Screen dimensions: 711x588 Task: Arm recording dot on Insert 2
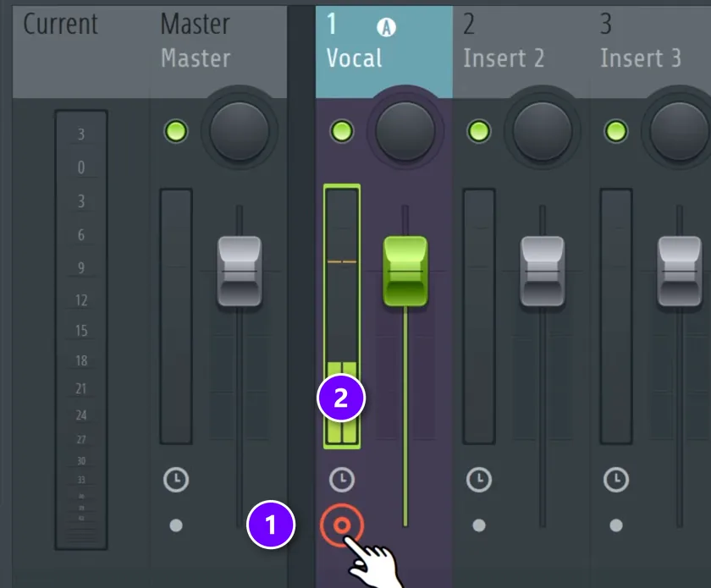tap(479, 525)
